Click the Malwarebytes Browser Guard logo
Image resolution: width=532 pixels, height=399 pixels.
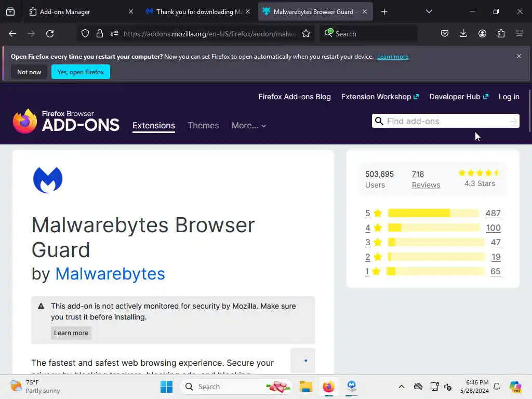pyautogui.click(x=48, y=180)
